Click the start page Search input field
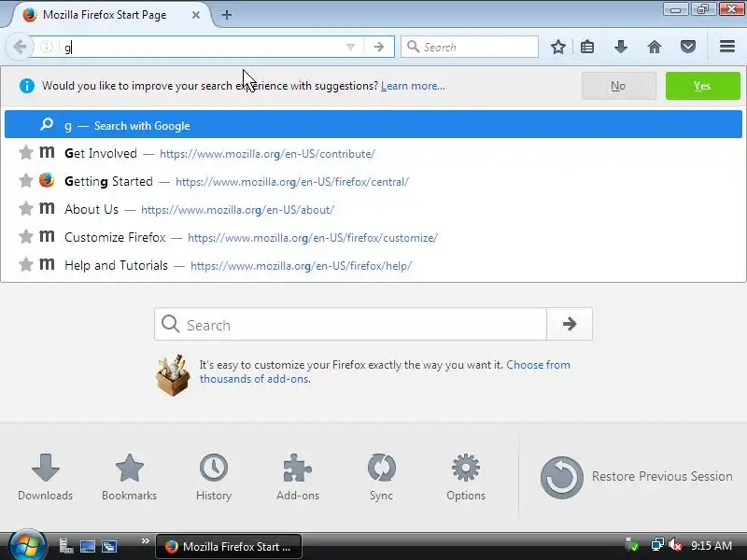747x560 pixels. [351, 324]
